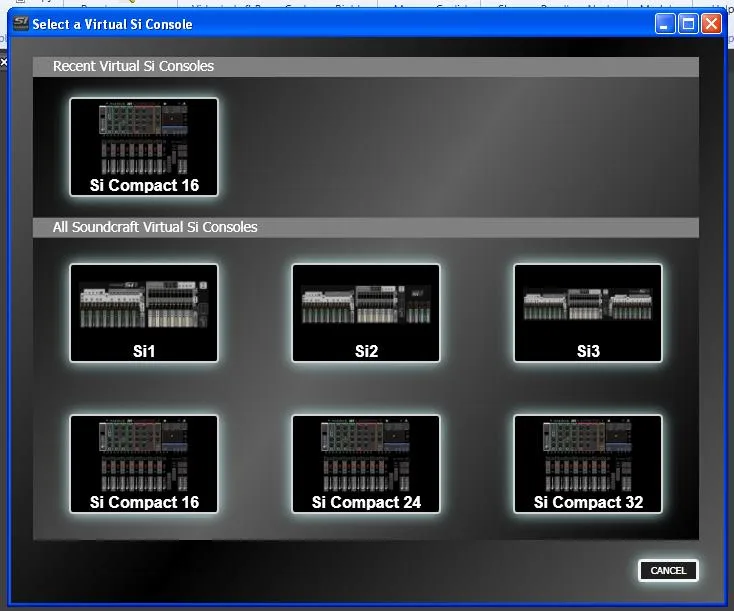The image size is (734, 611).
Task: Launch the Si Compact 24 console
Action: 366,464
